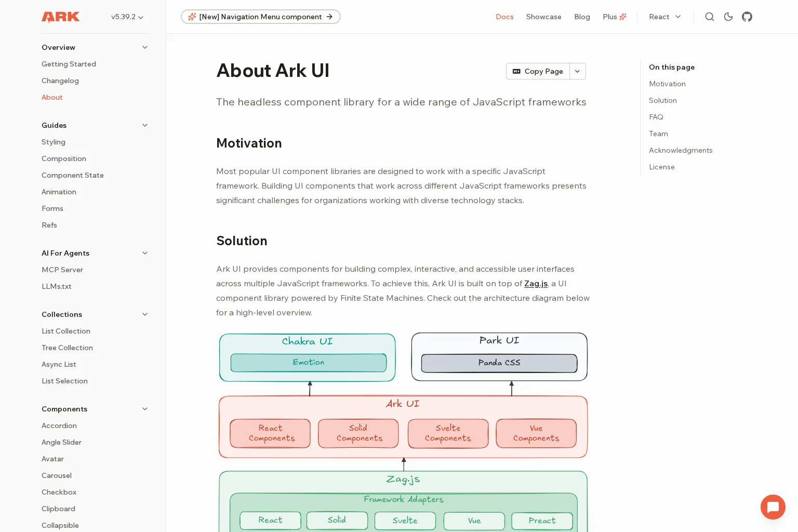Follow the Zag.js link
The image size is (798, 532).
[x=536, y=284]
